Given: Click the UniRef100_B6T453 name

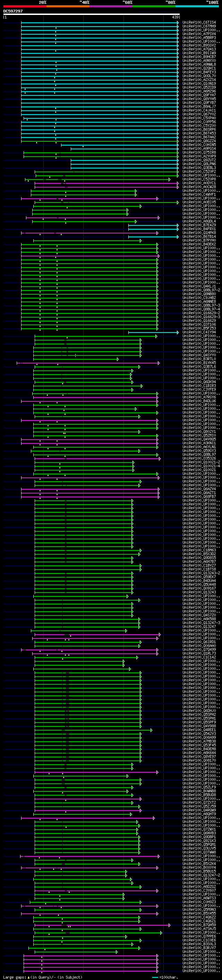Looking at the screenshot, I should (199, 133).
